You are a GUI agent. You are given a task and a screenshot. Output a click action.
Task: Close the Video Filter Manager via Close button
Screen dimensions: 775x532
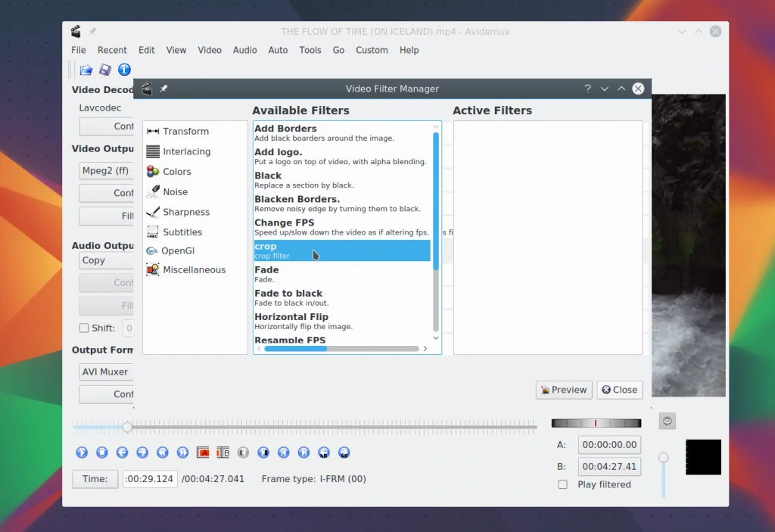[619, 390]
